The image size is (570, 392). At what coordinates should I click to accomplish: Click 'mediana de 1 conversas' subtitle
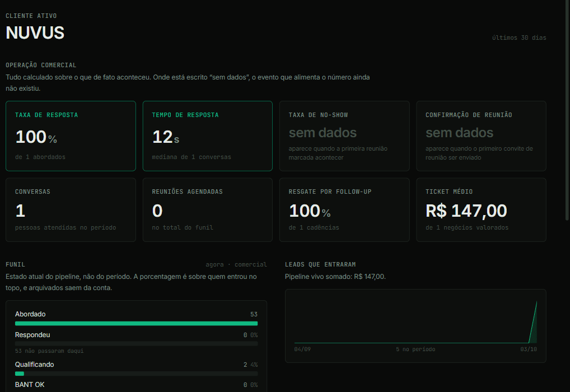click(191, 157)
